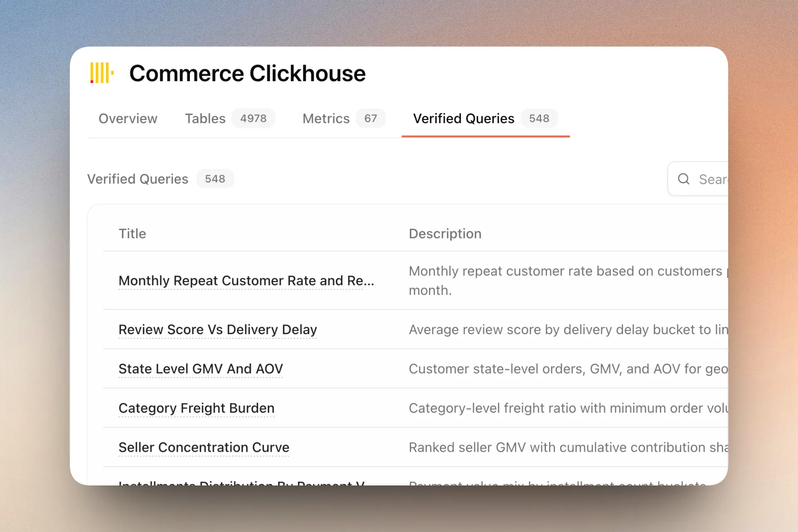Click the 'Ranked seller GMV' description

(x=568, y=447)
